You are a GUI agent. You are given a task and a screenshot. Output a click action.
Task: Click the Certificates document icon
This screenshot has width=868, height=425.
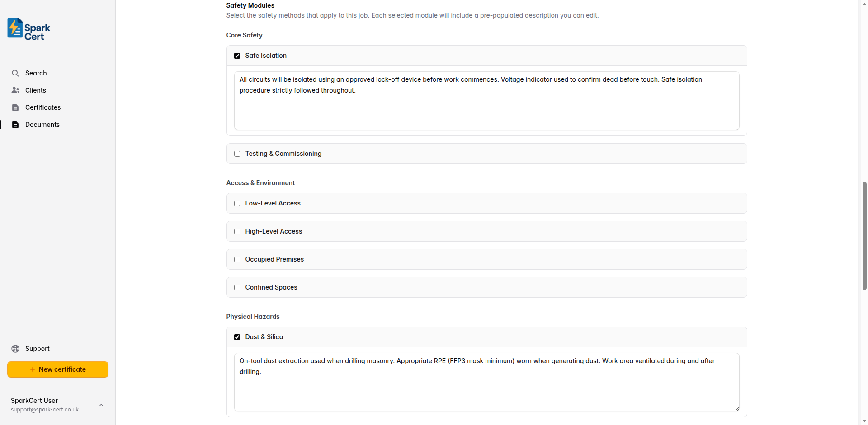coord(15,107)
